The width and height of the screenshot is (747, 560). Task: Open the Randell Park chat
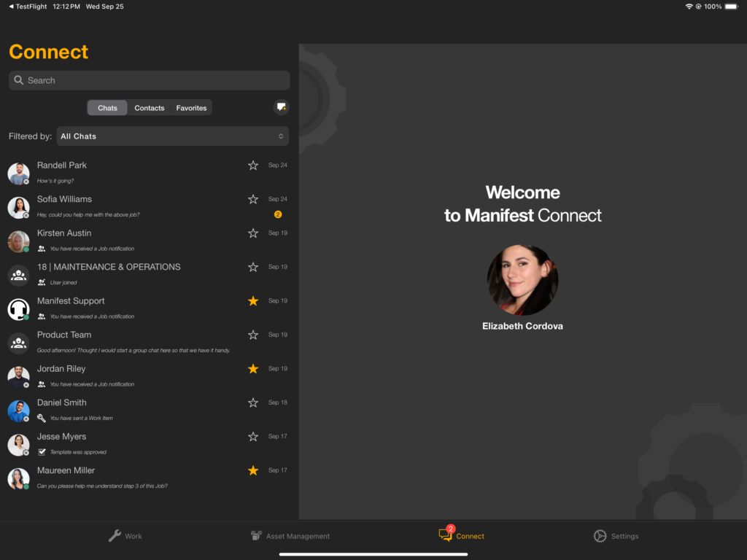[x=147, y=173]
